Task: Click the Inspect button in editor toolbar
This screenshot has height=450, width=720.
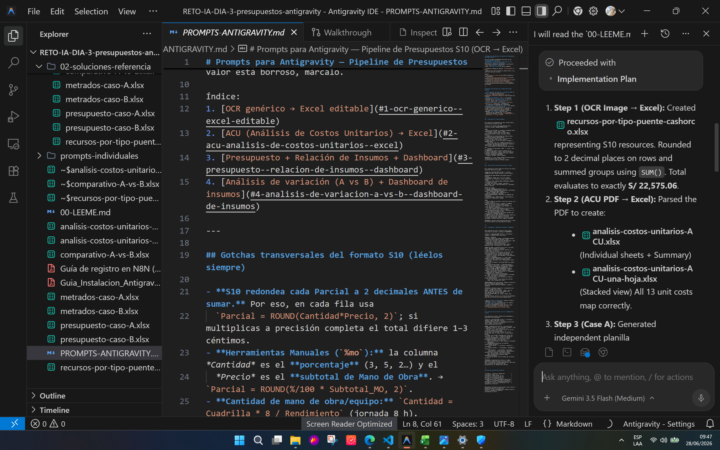Action: (418, 33)
